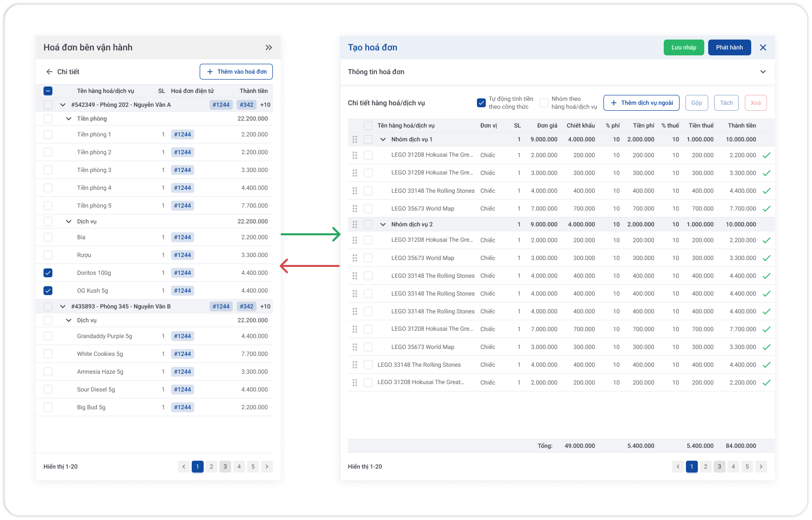Screen dimensions: 812x520
Task: Check the Bia row checkbox
Action: click(48, 237)
